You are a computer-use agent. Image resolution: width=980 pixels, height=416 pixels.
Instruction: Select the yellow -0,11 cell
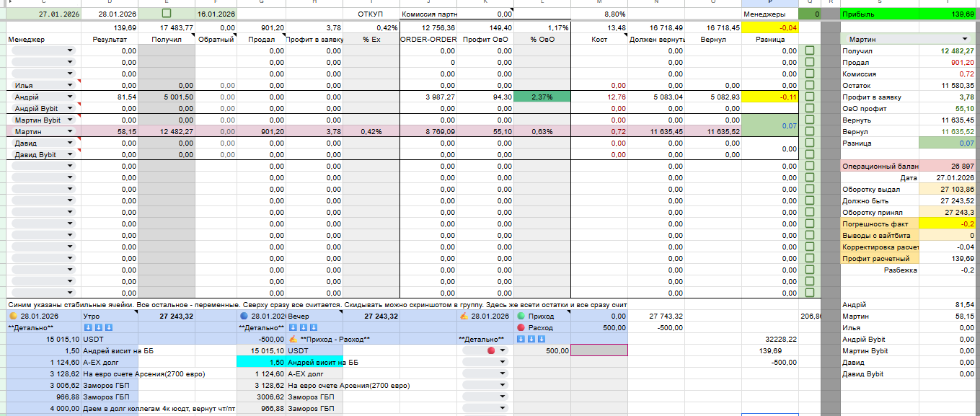(x=770, y=97)
